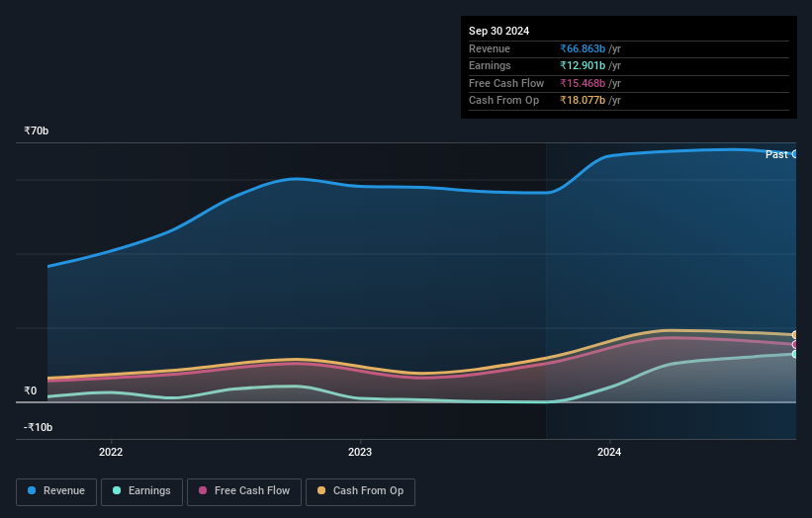
Task: Click the teal Earnings endpoint marker
Action: [795, 354]
